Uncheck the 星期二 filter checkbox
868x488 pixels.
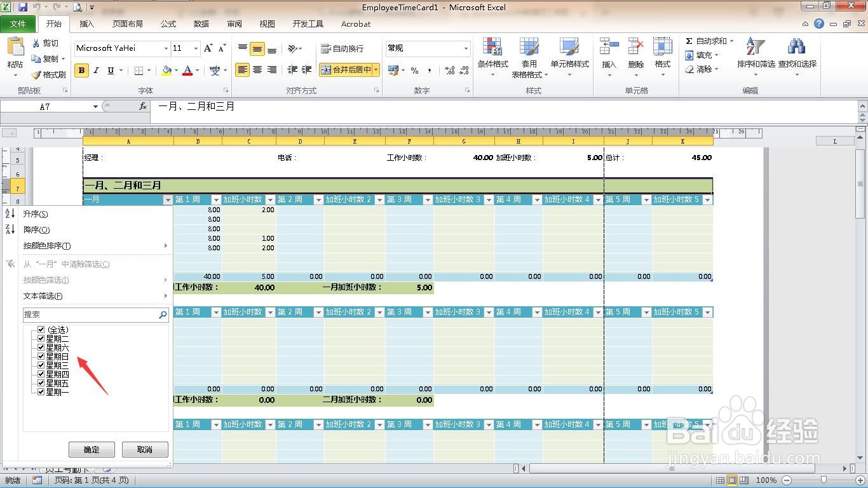pos(41,339)
